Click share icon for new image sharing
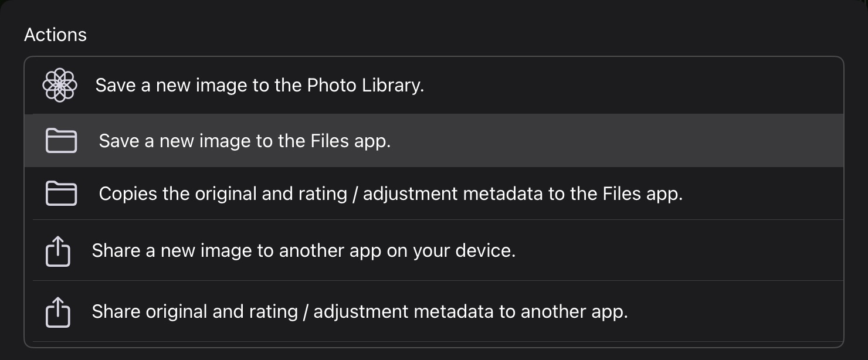The width and height of the screenshot is (868, 360). tap(58, 252)
